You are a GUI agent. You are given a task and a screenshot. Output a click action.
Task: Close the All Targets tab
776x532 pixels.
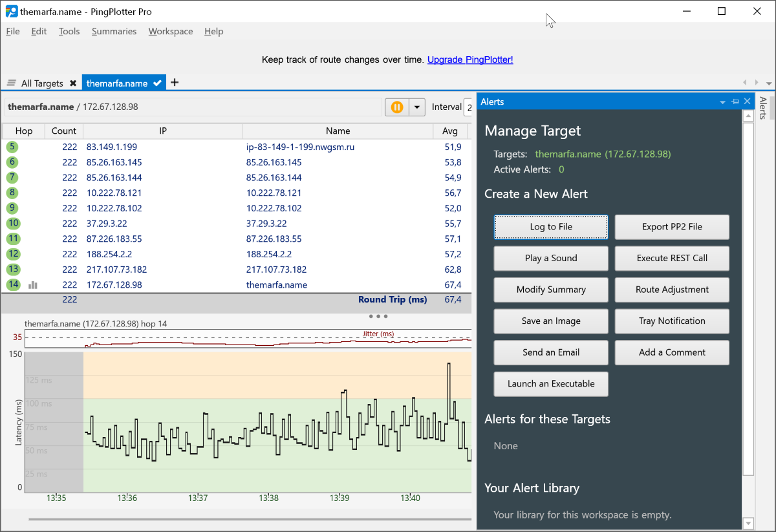pos(73,83)
